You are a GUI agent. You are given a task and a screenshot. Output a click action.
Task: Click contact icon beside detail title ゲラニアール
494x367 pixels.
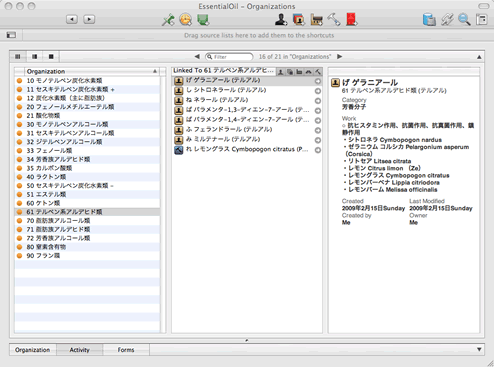click(335, 82)
